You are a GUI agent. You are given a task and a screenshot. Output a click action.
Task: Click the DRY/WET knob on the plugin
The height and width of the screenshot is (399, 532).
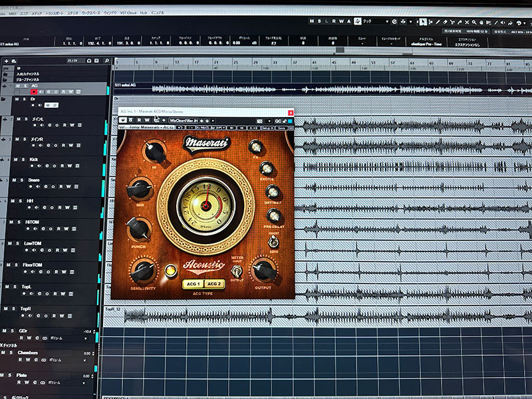(x=273, y=192)
